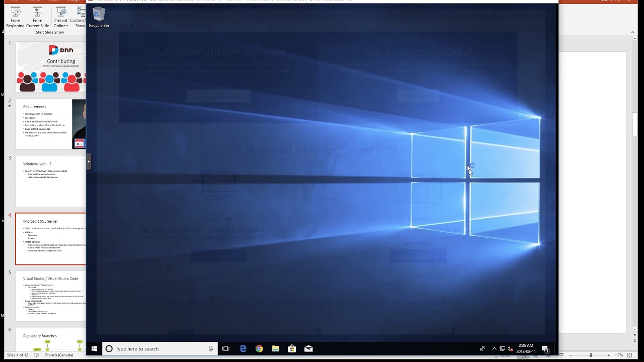The width and height of the screenshot is (644, 362).
Task: Start Slide Show view from the status bar
Action: [x=561, y=355]
